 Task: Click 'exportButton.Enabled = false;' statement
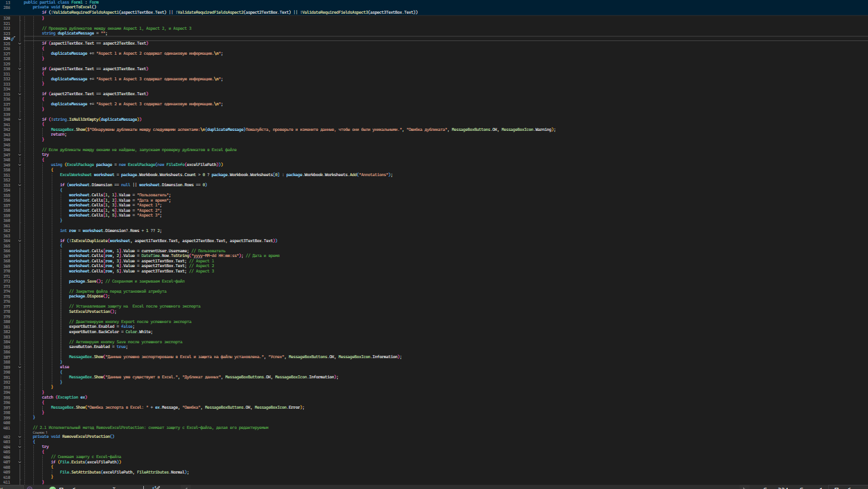tap(102, 327)
